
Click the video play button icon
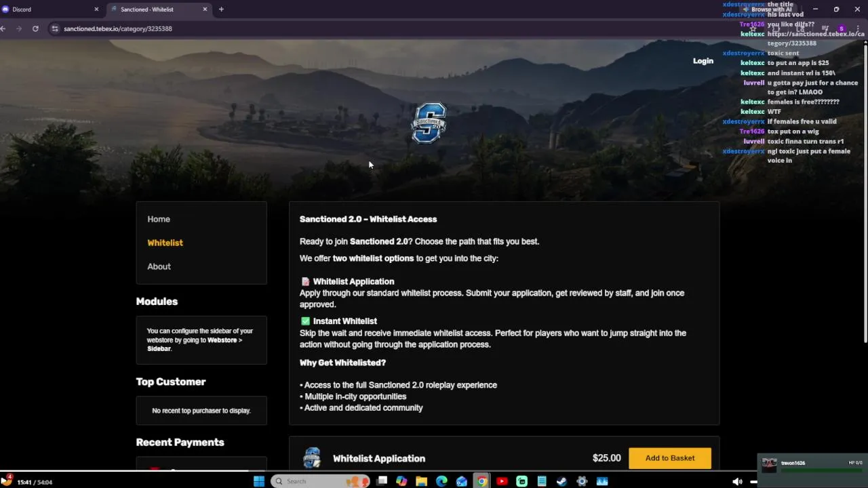[x=4, y=481]
